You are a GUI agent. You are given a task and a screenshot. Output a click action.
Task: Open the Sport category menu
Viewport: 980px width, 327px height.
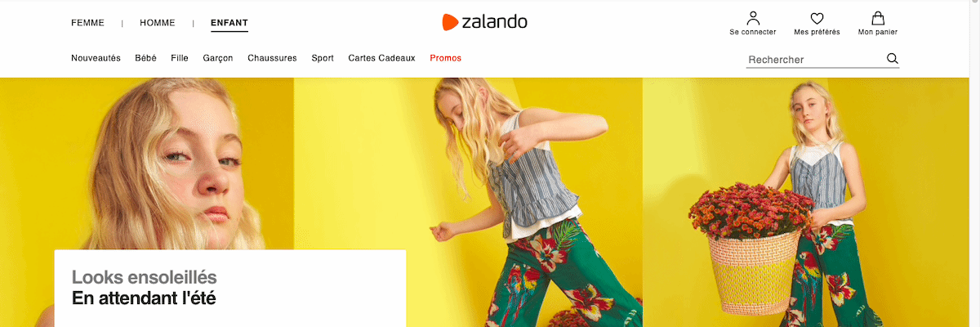(323, 58)
